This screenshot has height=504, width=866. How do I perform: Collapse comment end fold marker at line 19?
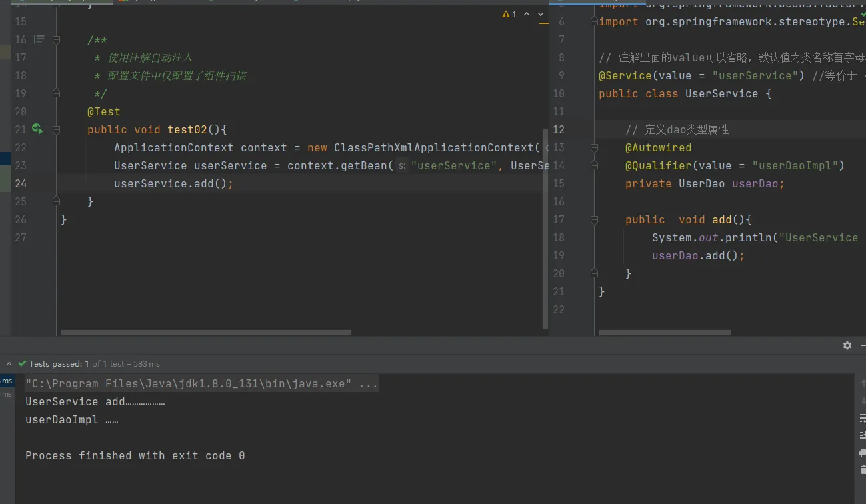(56, 93)
